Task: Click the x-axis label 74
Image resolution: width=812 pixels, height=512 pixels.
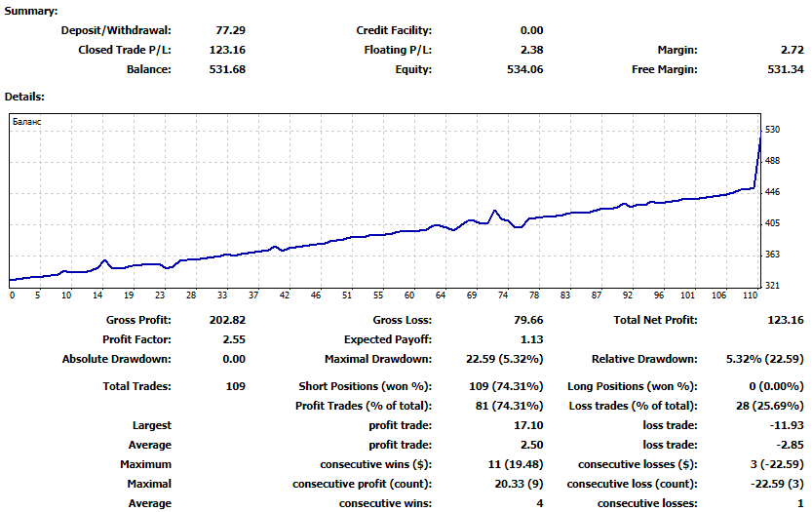Action: pos(503,295)
